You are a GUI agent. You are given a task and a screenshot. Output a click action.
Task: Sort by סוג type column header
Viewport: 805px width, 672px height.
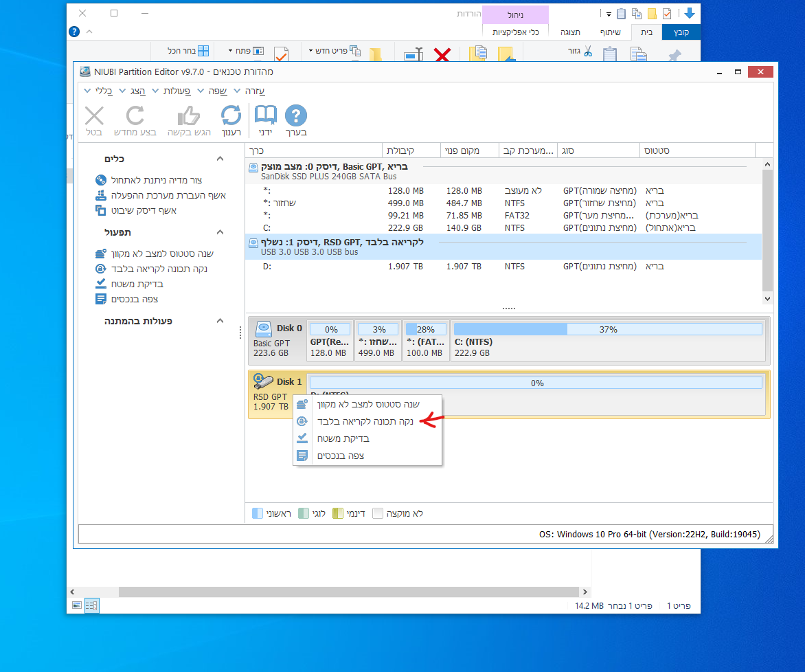coord(598,150)
